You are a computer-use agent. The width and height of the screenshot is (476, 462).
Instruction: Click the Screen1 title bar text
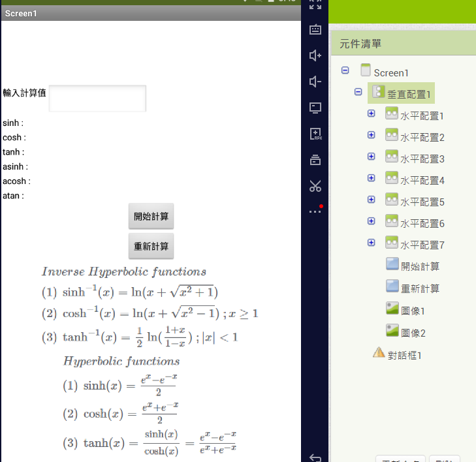pyautogui.click(x=21, y=14)
